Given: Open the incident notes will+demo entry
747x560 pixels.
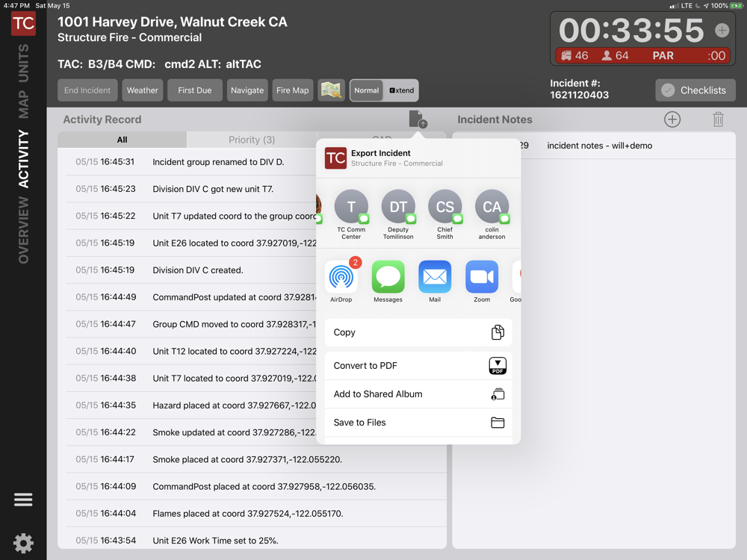Looking at the screenshot, I should pos(594,146).
